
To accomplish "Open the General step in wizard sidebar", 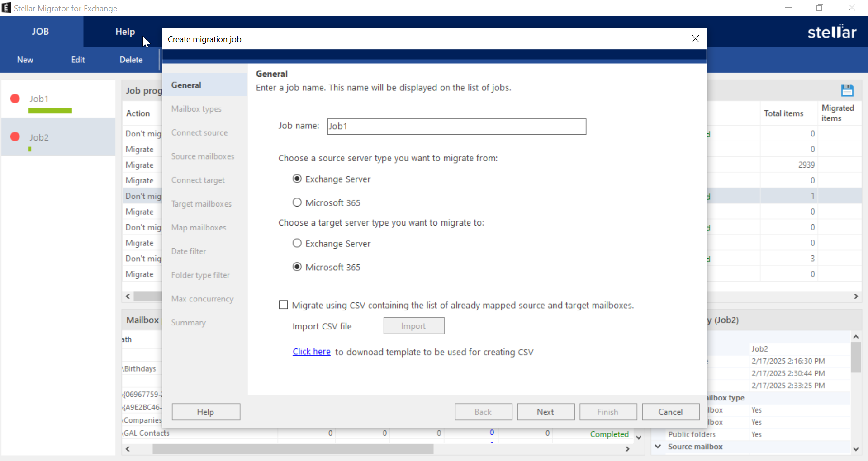I will tap(205, 85).
